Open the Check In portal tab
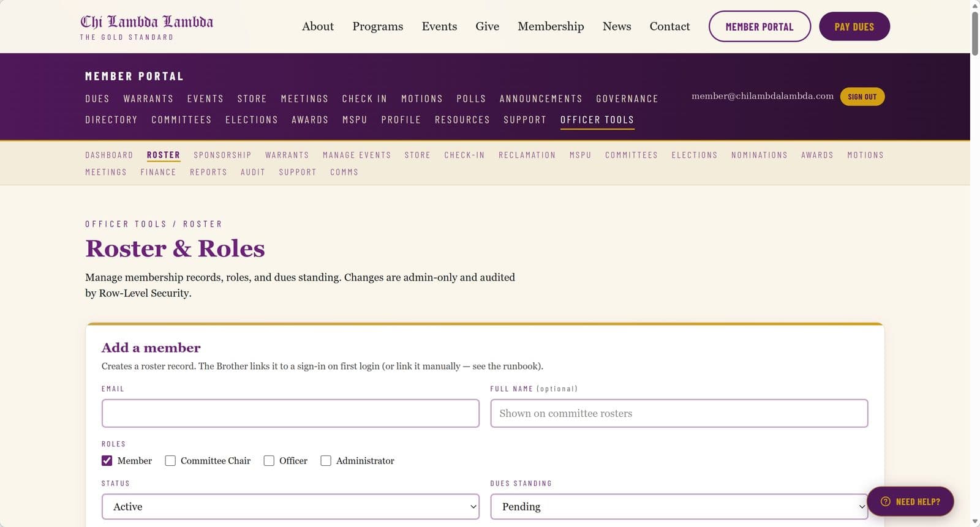 [364, 99]
